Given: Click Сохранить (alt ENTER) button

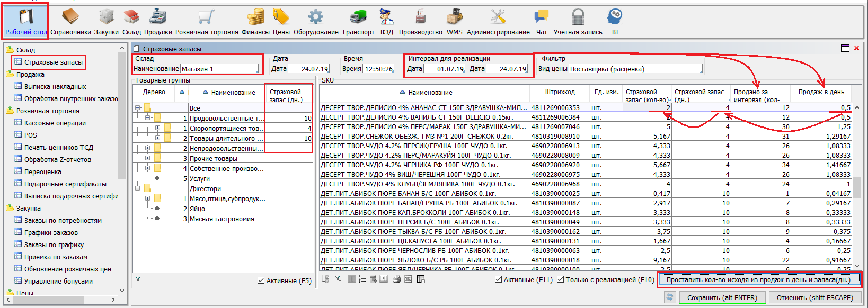Looking at the screenshot, I should tap(722, 297).
